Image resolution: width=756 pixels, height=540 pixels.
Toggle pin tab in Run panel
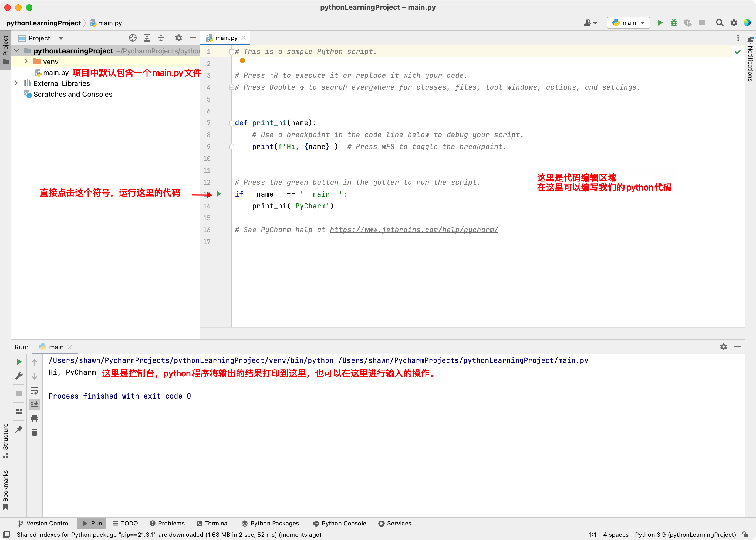pos(19,429)
